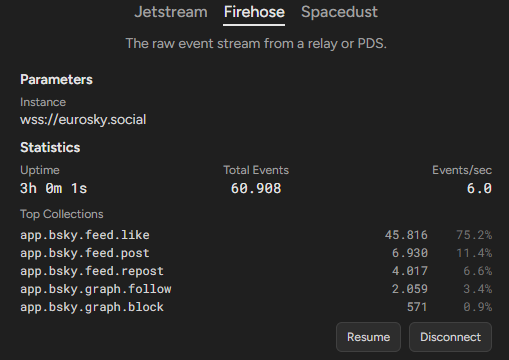Click the Parameters heading
The image size is (509, 360).
pos(56,80)
